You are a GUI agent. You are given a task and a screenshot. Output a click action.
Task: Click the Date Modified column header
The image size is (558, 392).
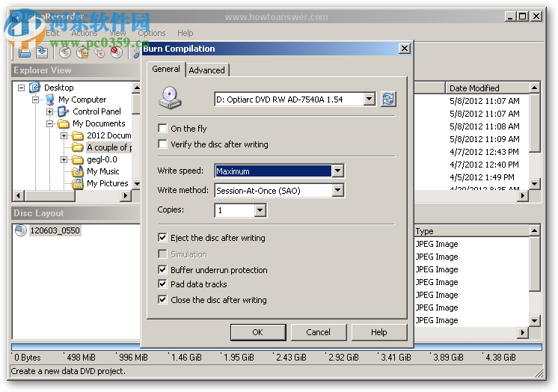coord(488,88)
